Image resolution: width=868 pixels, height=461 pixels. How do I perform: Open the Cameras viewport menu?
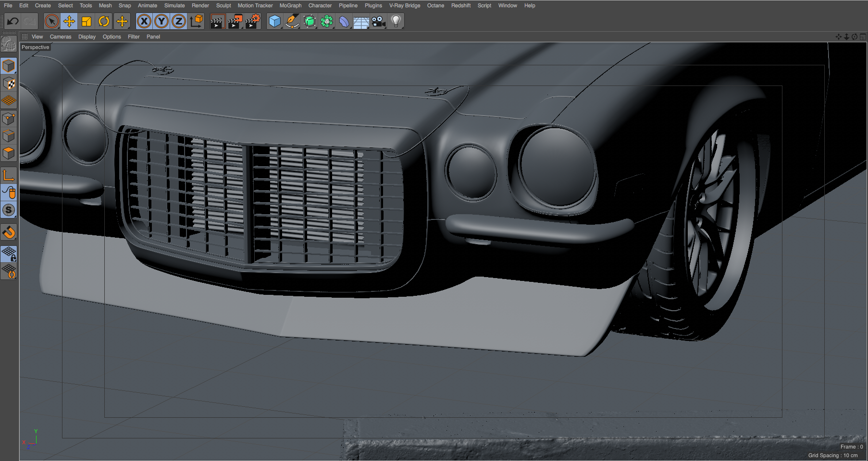(60, 37)
